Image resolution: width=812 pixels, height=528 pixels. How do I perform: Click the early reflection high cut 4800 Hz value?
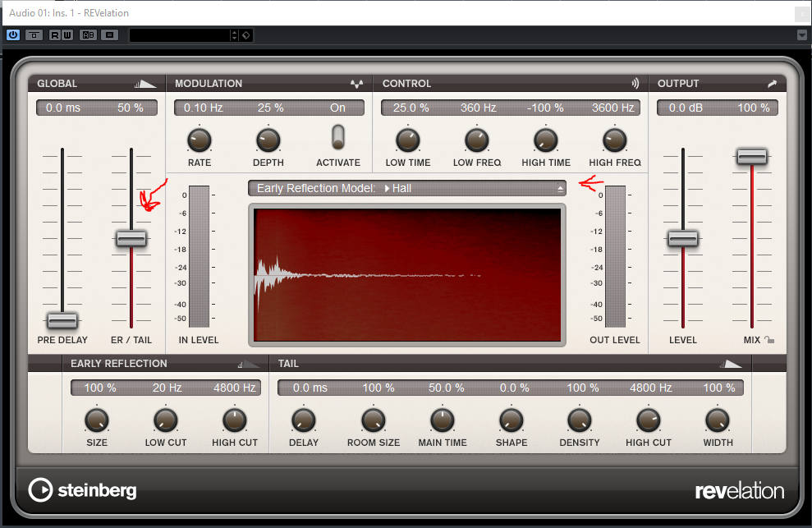pyautogui.click(x=235, y=388)
